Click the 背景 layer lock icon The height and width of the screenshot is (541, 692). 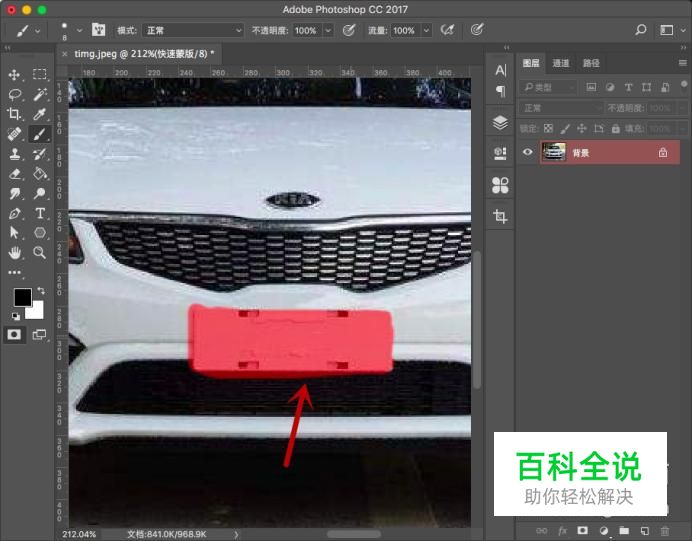tap(662, 153)
